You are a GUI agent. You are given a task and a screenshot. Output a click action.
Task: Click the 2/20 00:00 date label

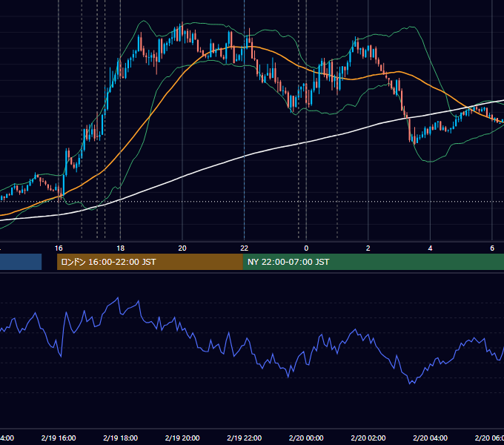306,438
